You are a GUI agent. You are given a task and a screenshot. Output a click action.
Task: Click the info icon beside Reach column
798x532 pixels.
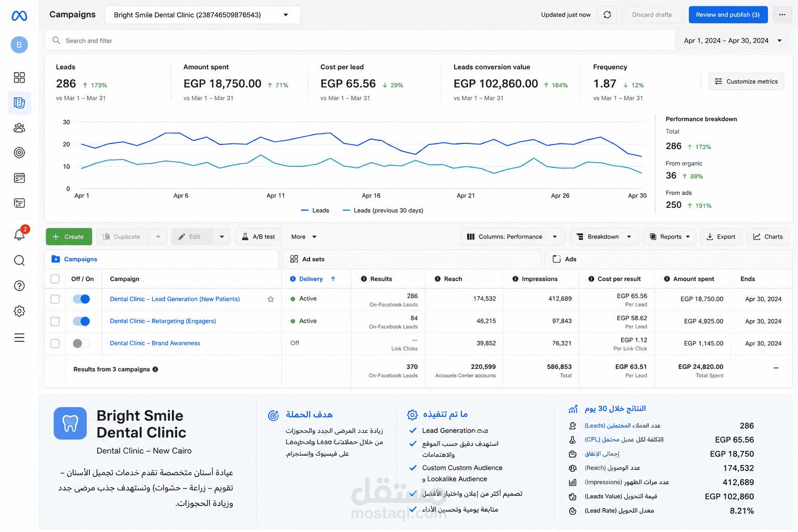[x=437, y=279]
